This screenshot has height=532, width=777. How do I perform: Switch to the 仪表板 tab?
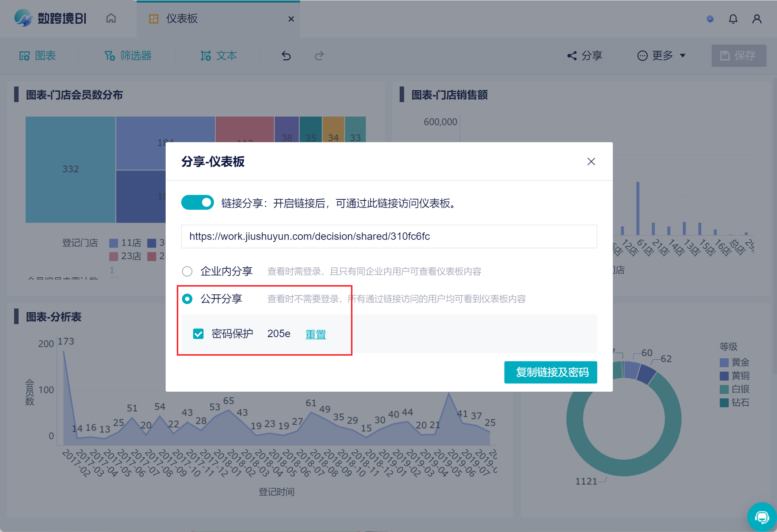(x=182, y=19)
